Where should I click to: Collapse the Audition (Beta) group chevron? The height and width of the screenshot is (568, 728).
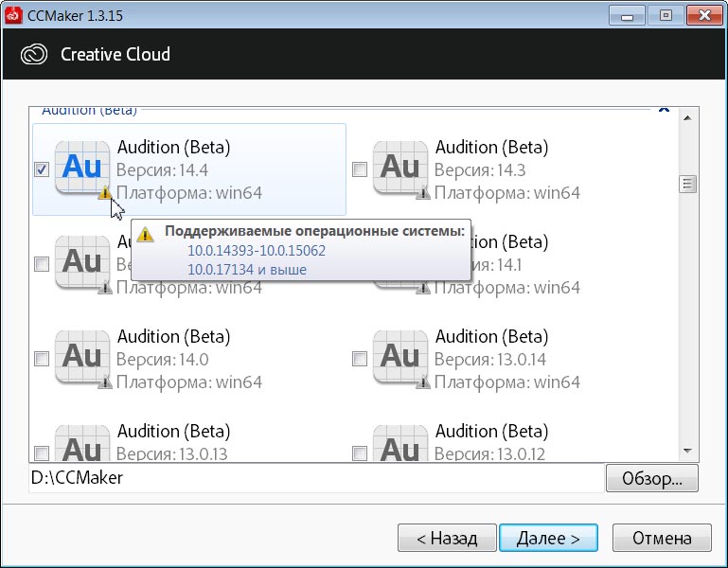[x=664, y=110]
